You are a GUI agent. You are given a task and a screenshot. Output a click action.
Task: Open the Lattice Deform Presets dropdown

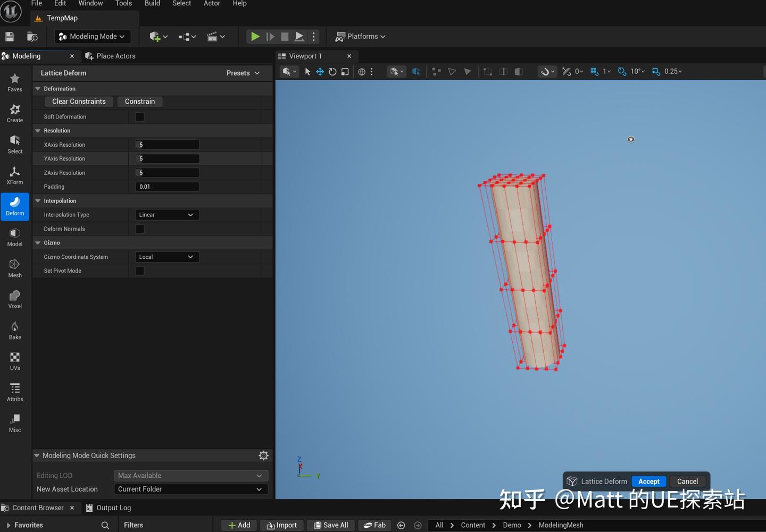(x=242, y=73)
